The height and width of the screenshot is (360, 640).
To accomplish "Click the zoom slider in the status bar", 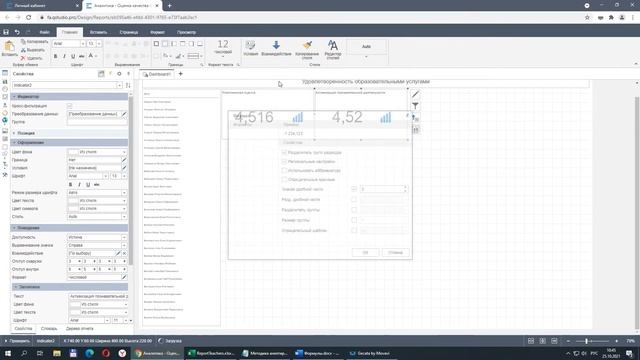I will tap(592, 341).
